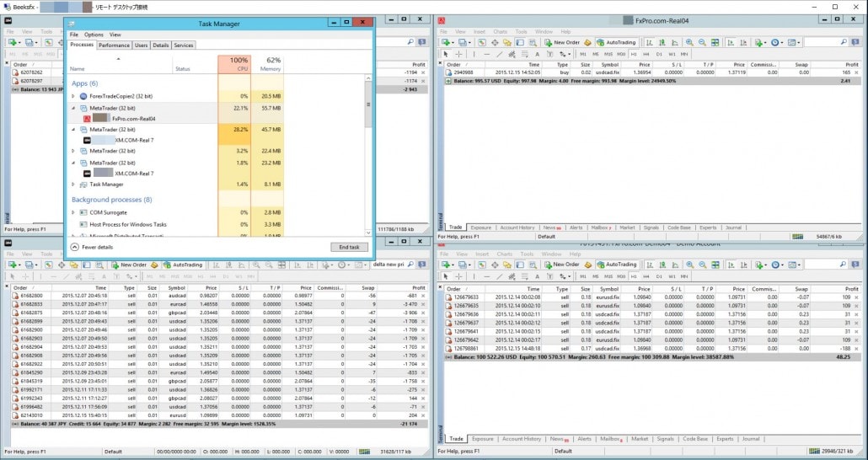Viewport: 868px width, 460px height.
Task: Select vertical line tool in FxPro Real04
Action: (474, 54)
